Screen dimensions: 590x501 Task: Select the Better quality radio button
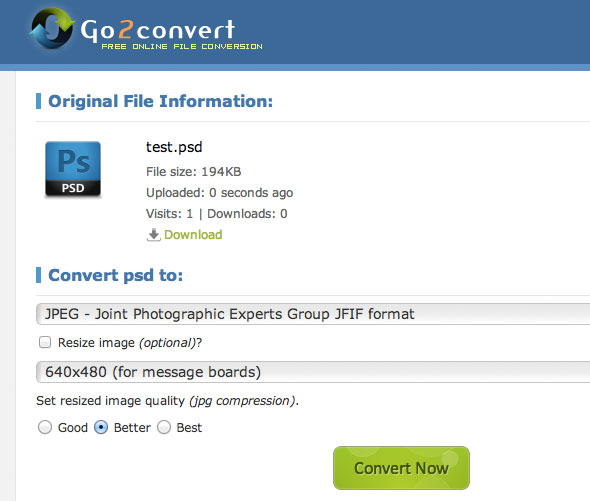pos(101,427)
